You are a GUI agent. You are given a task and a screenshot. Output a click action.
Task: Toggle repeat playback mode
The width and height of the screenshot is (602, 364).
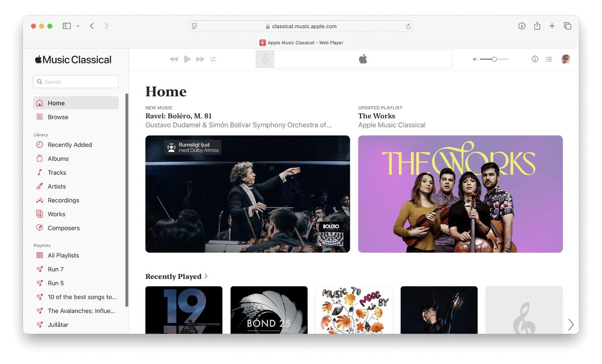point(213,59)
